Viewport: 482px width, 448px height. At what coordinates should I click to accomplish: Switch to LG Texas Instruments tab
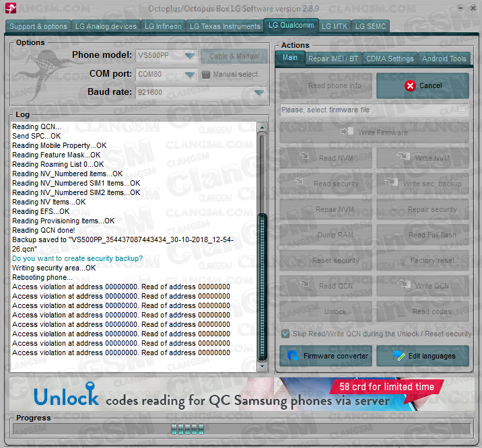click(x=225, y=26)
